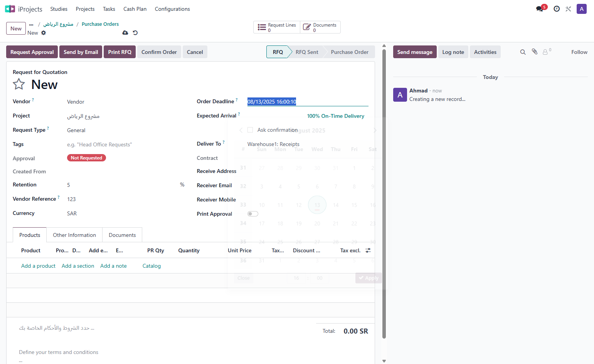The width and height of the screenshot is (594, 364).
Task: Click the wrench tools icon in top bar
Action: point(568,9)
